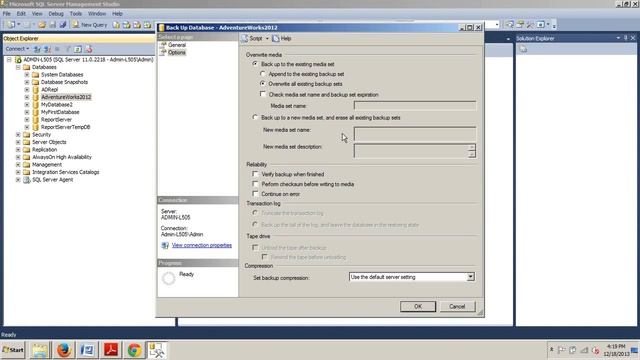
Task: Select the Options page
Action: point(176,53)
